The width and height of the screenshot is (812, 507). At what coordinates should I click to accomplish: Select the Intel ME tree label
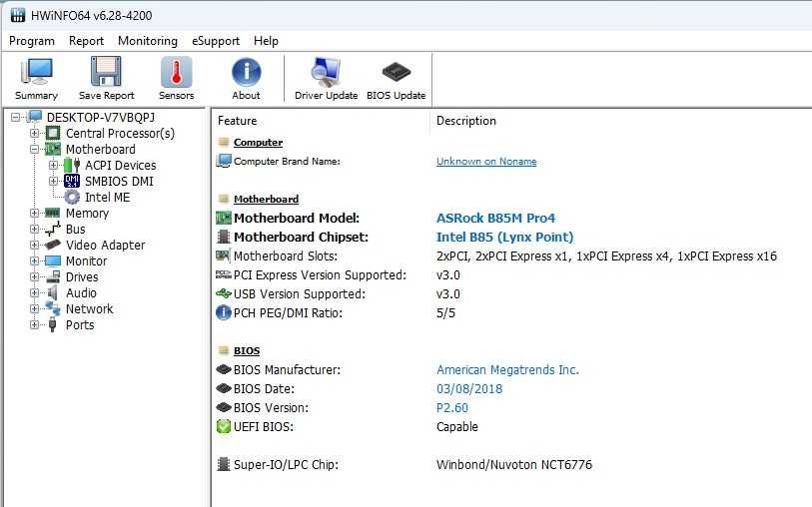pyautogui.click(x=107, y=197)
